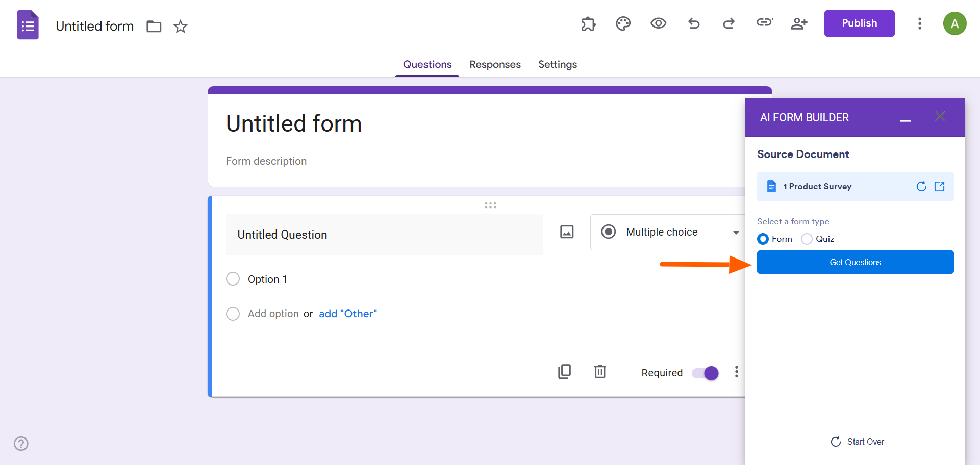The width and height of the screenshot is (980, 465).
Task: Close the AI Form Builder panel
Action: [940, 116]
